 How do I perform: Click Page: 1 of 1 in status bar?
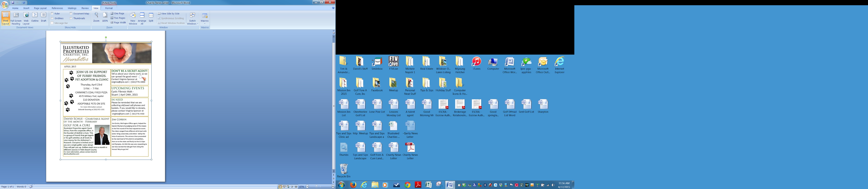click(7, 187)
